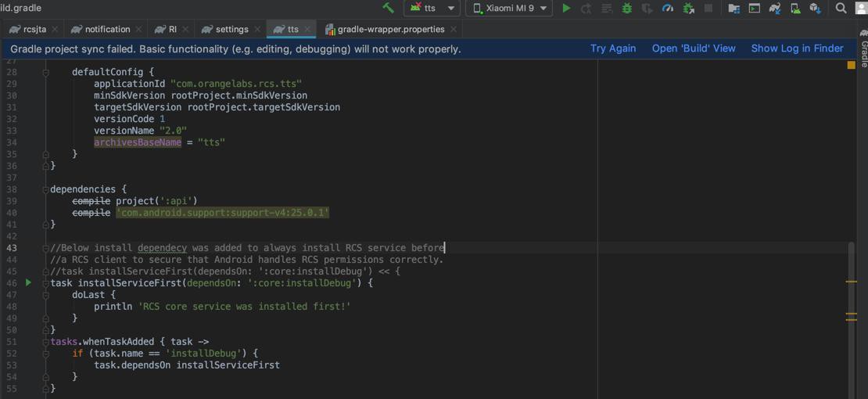Click the Make Project hammer icon
Viewport: 868px width, 399px height.
tap(389, 8)
